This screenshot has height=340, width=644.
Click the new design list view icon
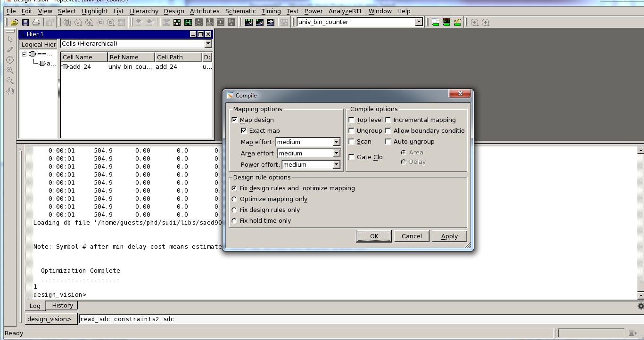pos(436,22)
